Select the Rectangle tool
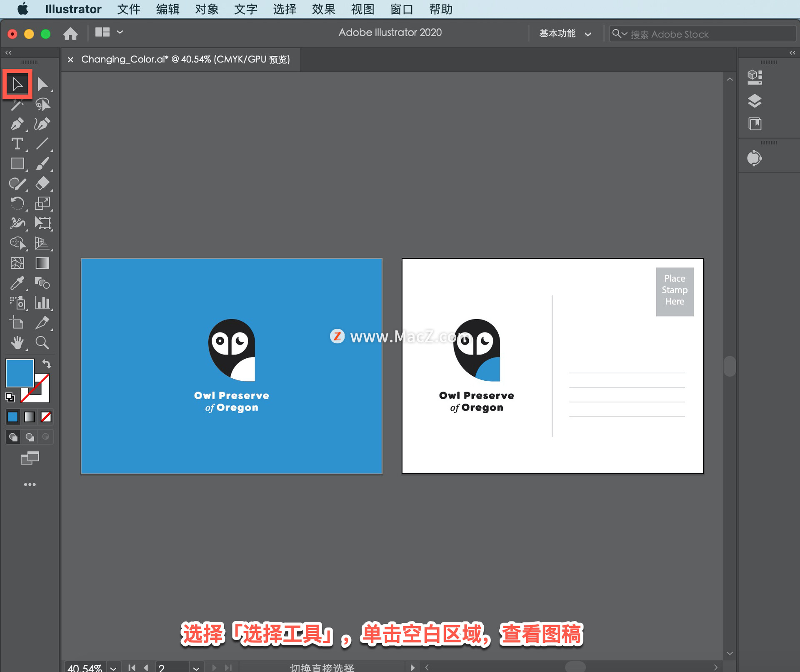 (x=17, y=164)
